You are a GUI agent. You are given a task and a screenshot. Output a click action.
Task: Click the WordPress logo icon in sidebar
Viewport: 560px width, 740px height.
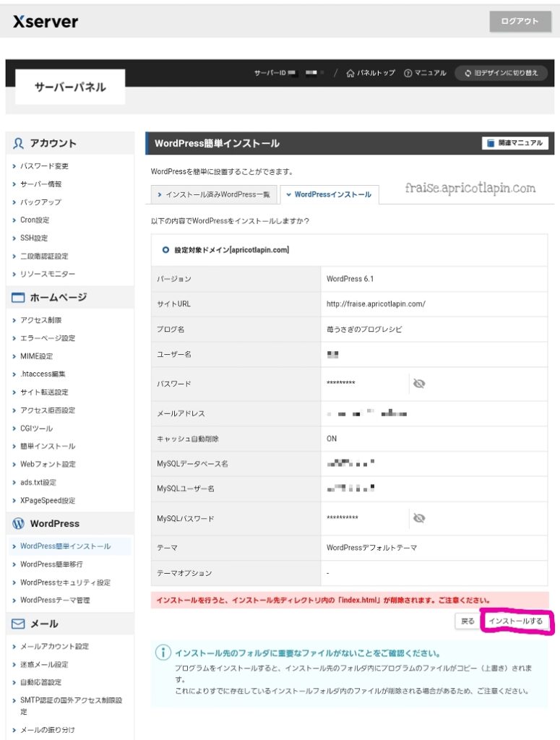[x=18, y=523]
